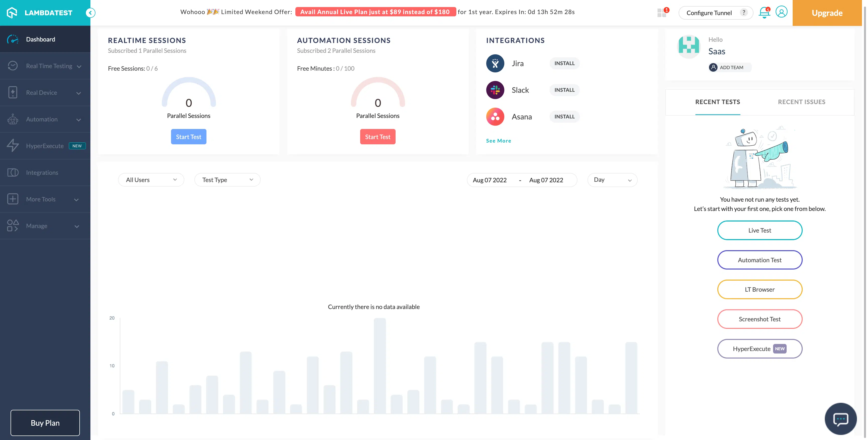This screenshot has height=440, width=868.
Task: Click the Upgrade button
Action: (x=827, y=13)
